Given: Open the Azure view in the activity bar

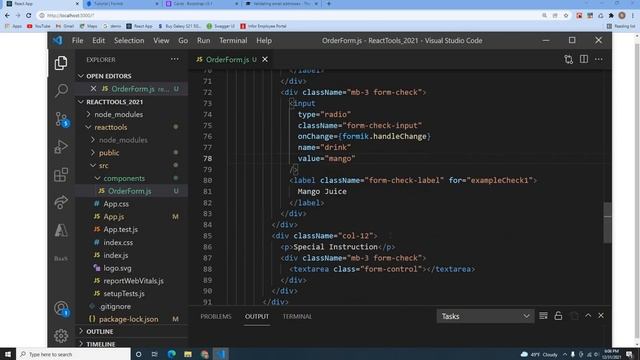Looking at the screenshot, I should 61,230.
